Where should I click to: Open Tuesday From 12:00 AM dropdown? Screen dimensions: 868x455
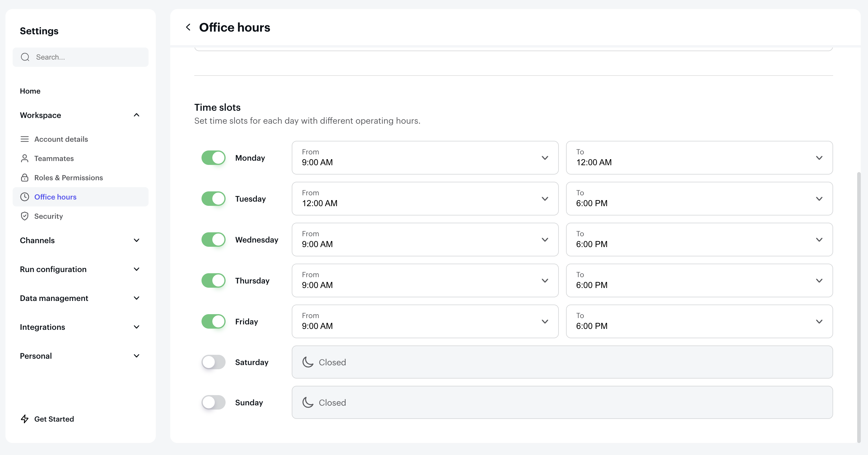425,199
